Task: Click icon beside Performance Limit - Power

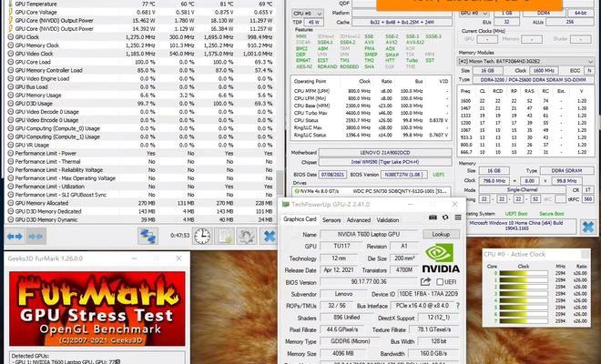Action: coord(10,153)
